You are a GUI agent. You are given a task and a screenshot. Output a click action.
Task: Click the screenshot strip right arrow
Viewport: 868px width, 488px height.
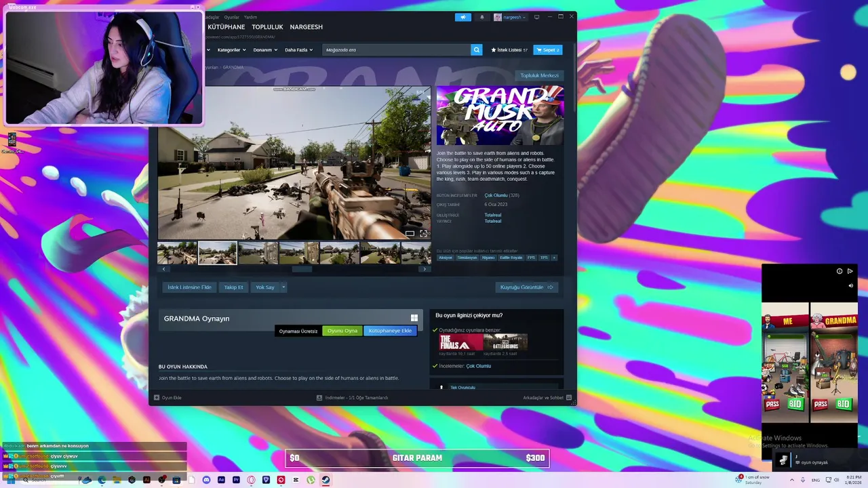pyautogui.click(x=425, y=269)
